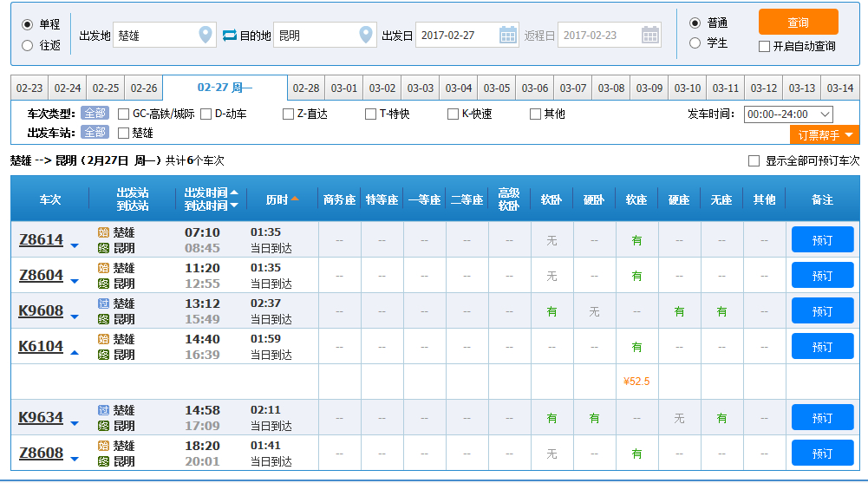This screenshot has width=868, height=483.
Task: Switch to the 02-28 date tab
Action: point(306,88)
